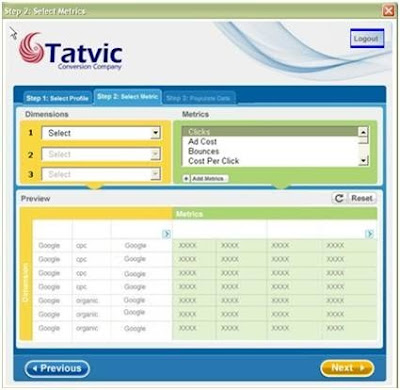This screenshot has width=400, height=390.
Task: Select Clicks in the Metrics list
Action: click(270, 131)
